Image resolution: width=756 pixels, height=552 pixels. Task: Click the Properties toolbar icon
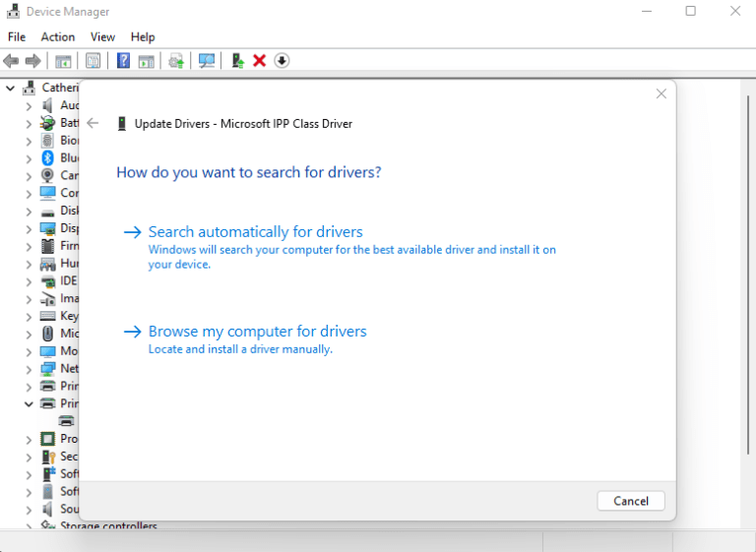[x=93, y=61]
